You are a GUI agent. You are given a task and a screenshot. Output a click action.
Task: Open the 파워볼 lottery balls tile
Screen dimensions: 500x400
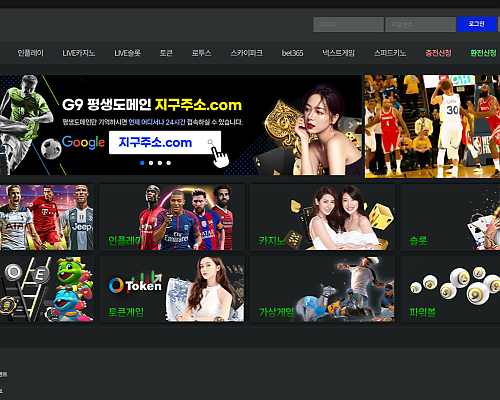point(450,289)
